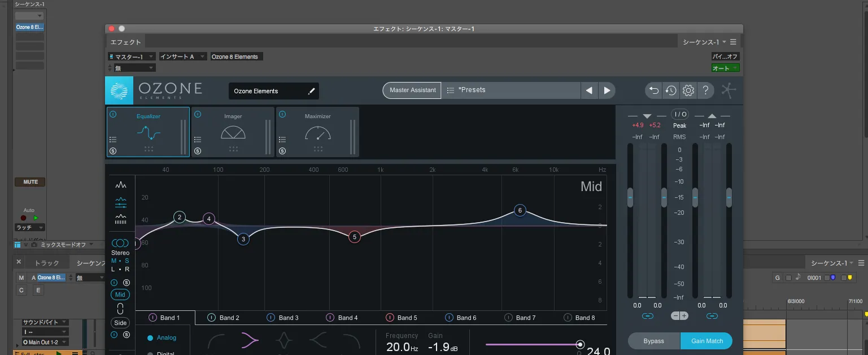Screen dimensions: 868x355
Task: Click the Ozone Elements logo
Action: pyautogui.click(x=119, y=90)
